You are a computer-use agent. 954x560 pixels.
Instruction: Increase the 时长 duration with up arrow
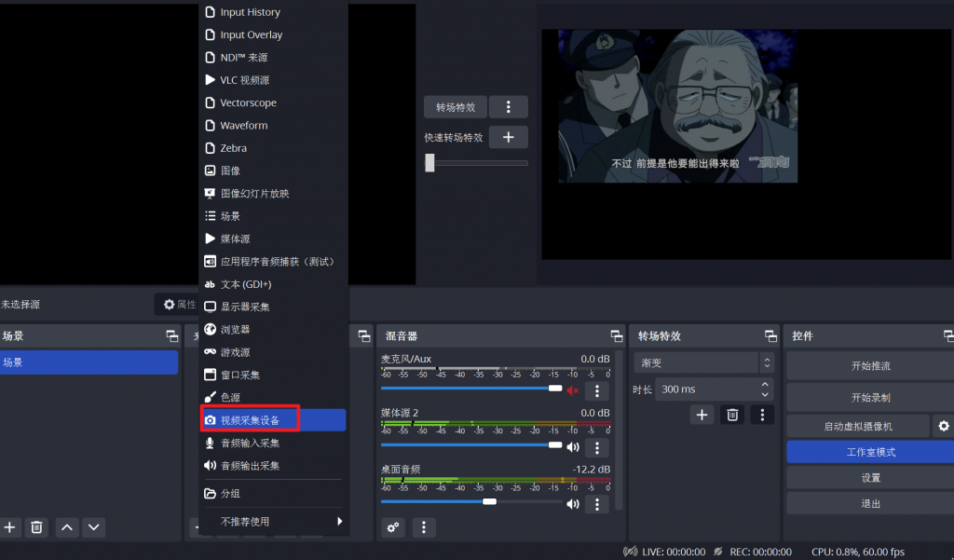pos(765,384)
